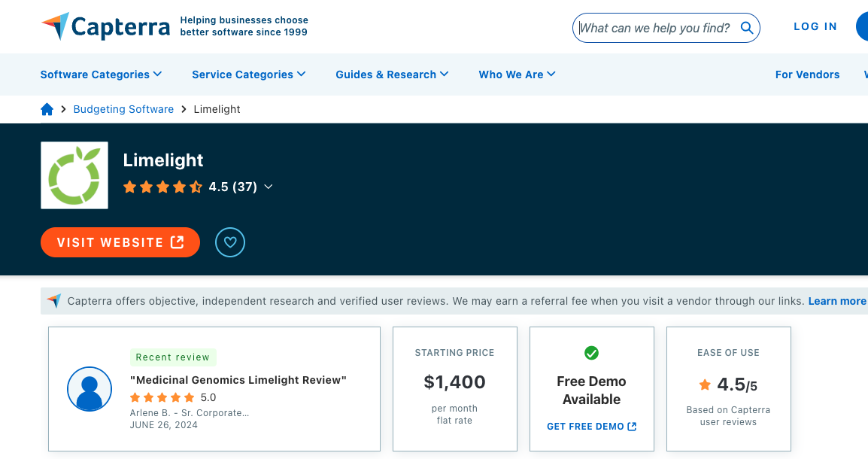Open the Service Categories menu

pos(248,74)
